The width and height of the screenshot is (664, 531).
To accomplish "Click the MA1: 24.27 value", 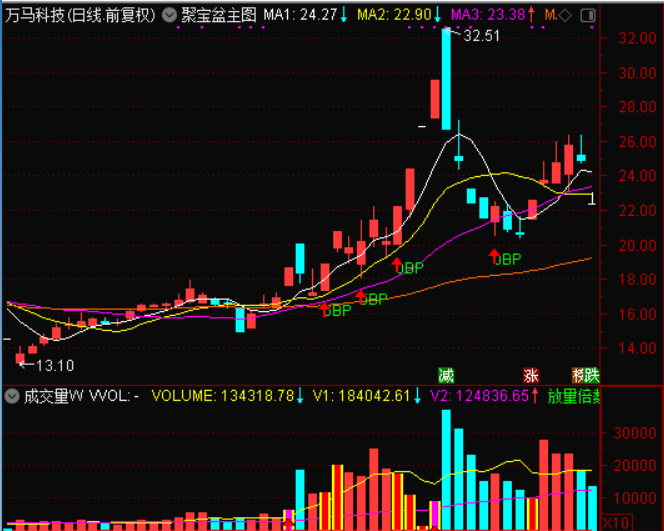I will (x=300, y=16).
